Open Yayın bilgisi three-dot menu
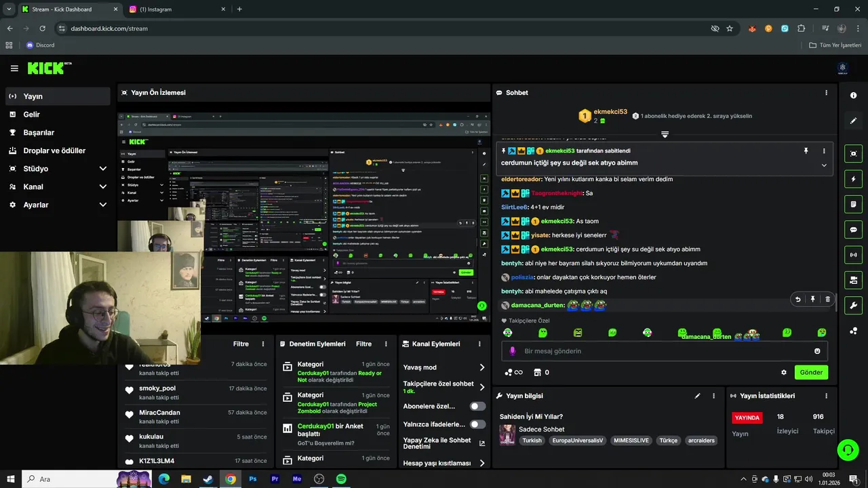 [713, 396]
